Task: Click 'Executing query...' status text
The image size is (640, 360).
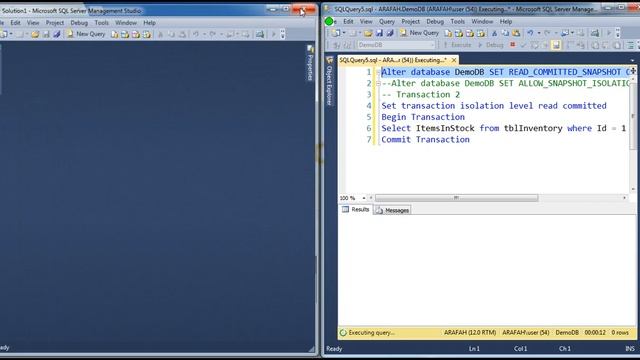Action: tap(371, 333)
